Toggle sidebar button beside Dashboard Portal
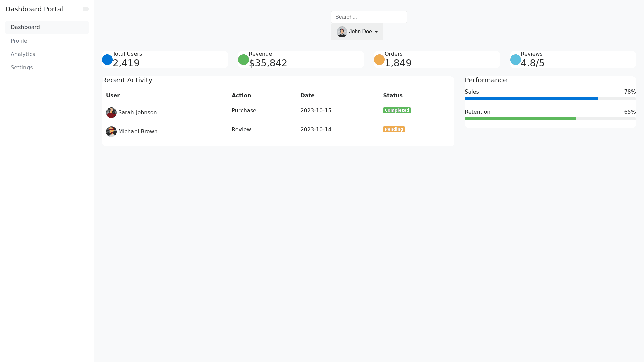This screenshot has height=362, width=644. click(x=86, y=9)
